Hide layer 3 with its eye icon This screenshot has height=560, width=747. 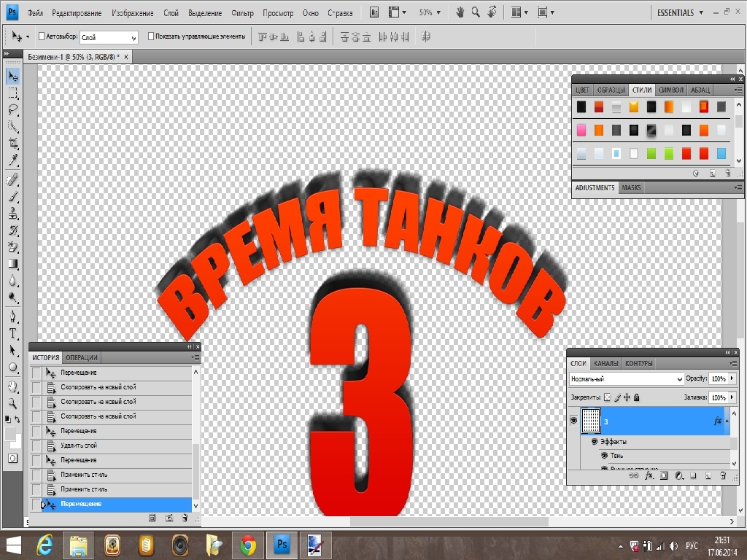point(573,421)
